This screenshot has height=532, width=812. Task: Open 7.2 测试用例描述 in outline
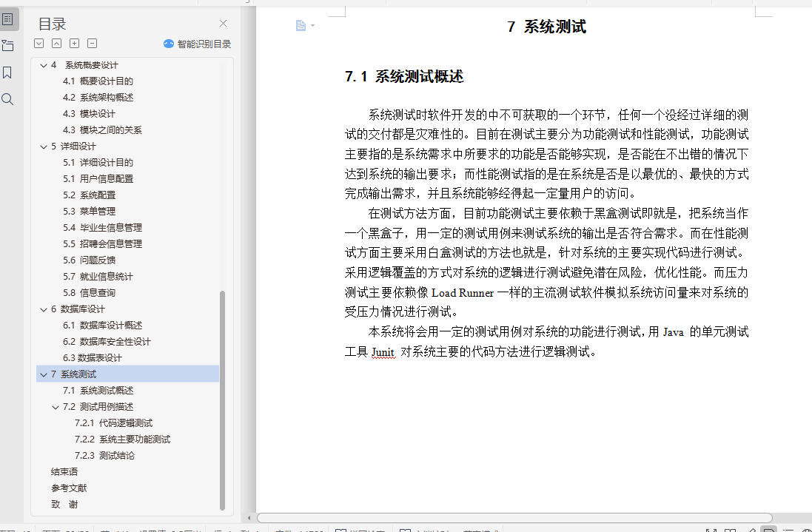pyautogui.click(x=98, y=407)
